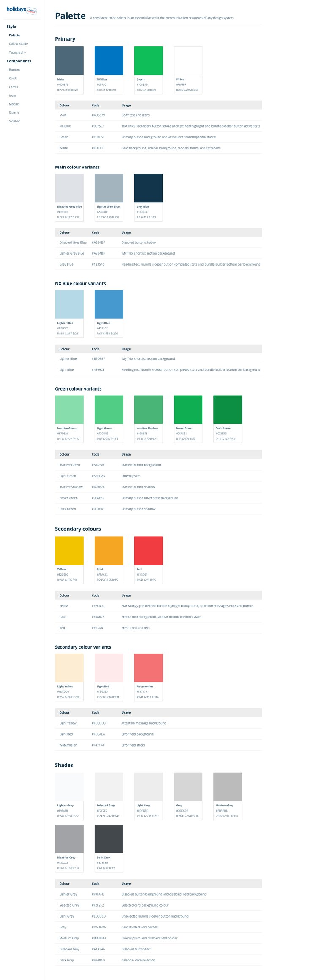Open Typography in the sidebar
317x980 pixels.
(17, 52)
